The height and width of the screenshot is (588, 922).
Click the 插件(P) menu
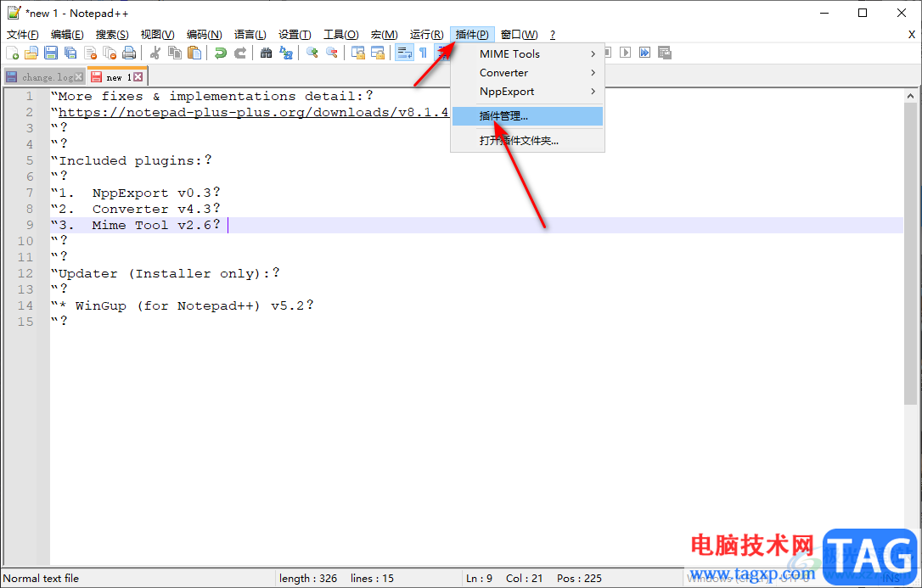coord(472,35)
